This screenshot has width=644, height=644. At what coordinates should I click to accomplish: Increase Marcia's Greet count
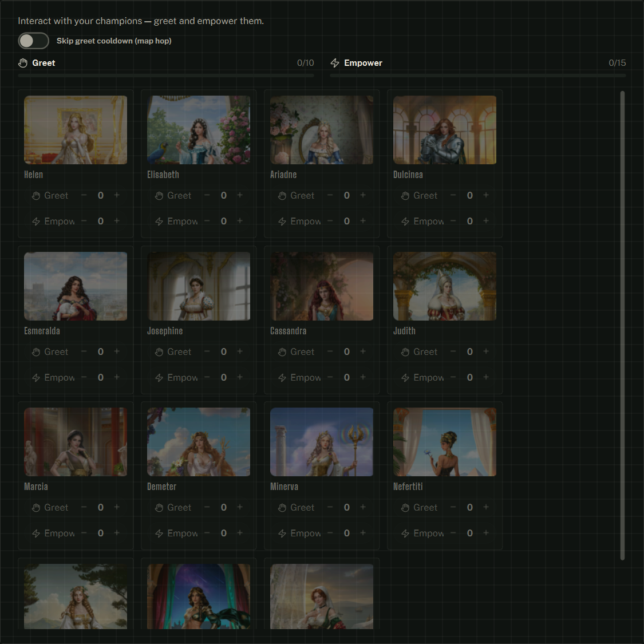pos(117,507)
